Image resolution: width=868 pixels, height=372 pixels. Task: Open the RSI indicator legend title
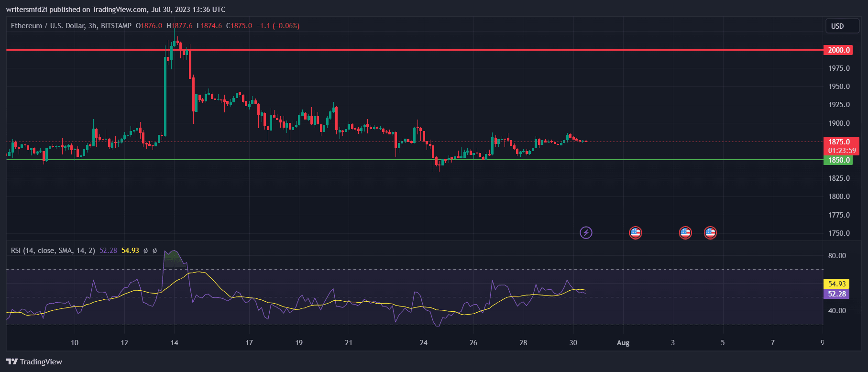(x=53, y=251)
